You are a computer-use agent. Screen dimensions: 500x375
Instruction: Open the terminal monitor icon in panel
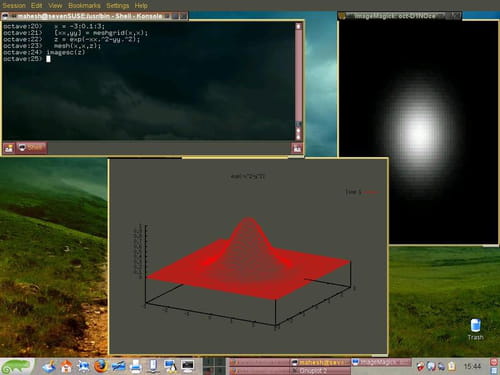[x=188, y=366]
